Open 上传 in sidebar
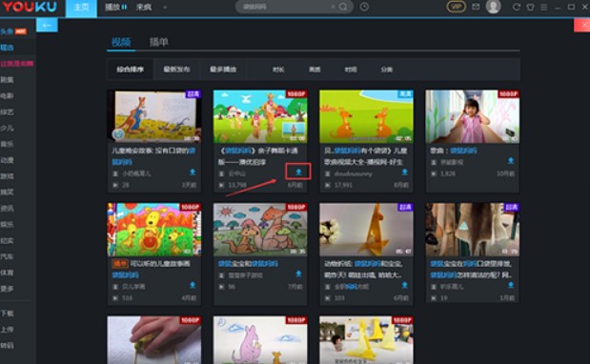Viewport: 590px width, 364px height. (8, 330)
